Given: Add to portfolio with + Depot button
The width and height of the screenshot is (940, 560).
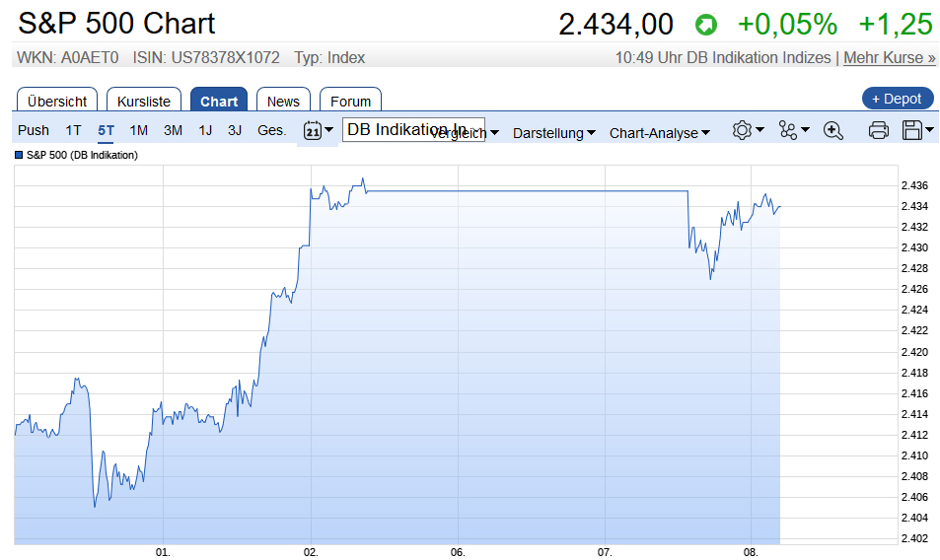Looking at the screenshot, I should [898, 99].
